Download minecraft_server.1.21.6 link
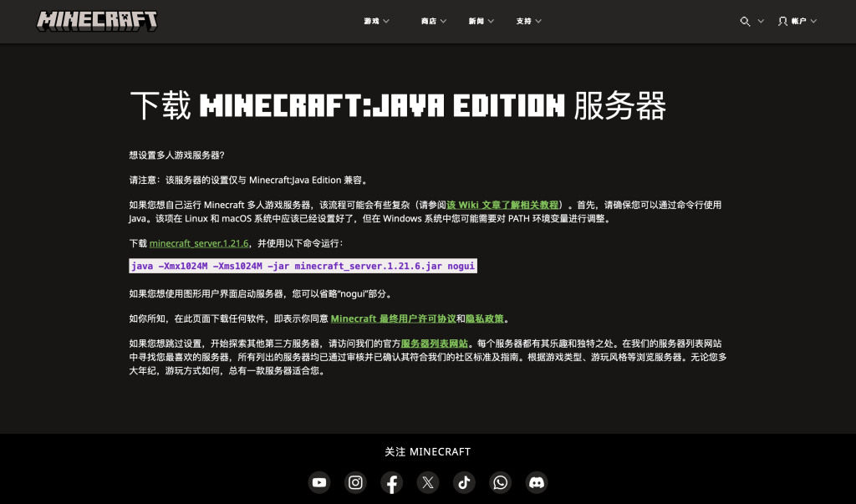 click(199, 243)
